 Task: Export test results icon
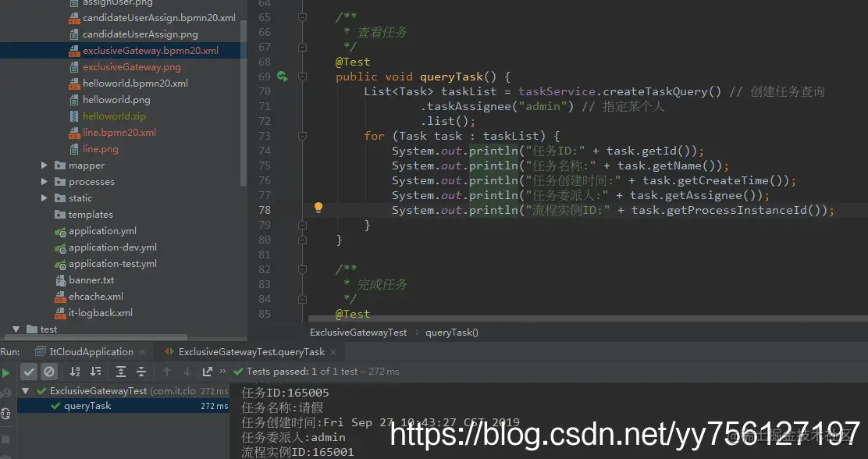pos(208,372)
